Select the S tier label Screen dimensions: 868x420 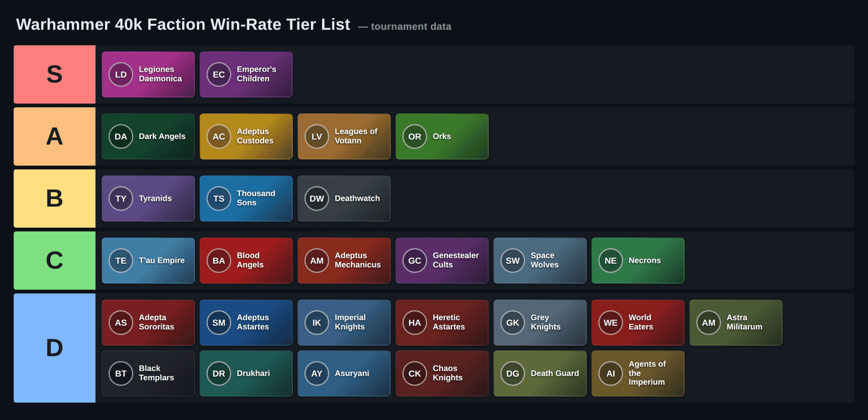(x=55, y=74)
